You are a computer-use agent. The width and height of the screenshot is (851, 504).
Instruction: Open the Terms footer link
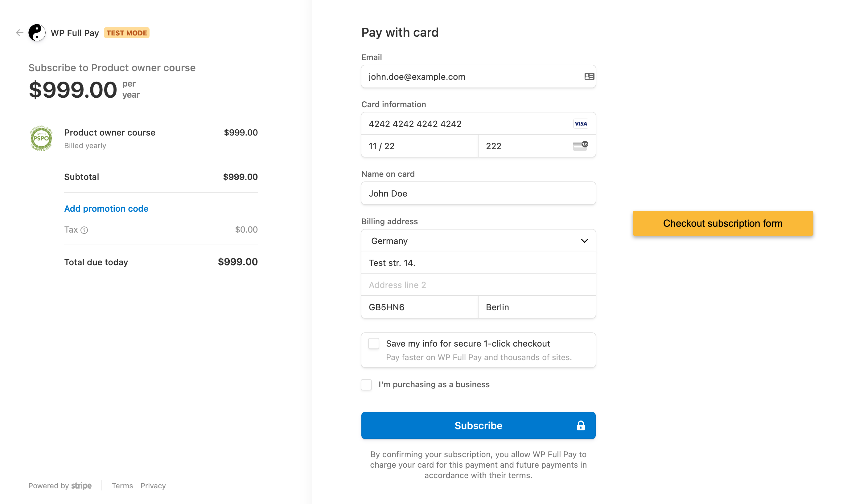122,486
